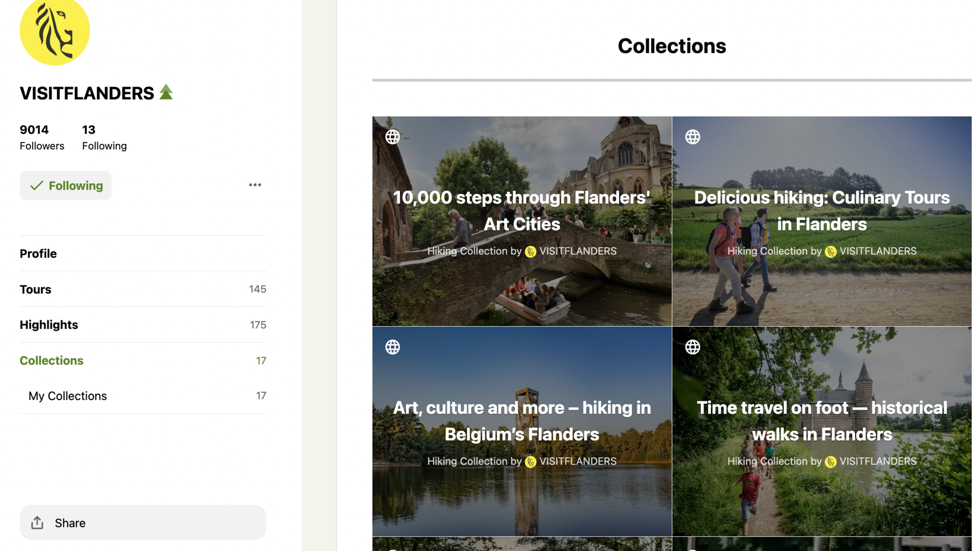Open the Tours section

143,289
